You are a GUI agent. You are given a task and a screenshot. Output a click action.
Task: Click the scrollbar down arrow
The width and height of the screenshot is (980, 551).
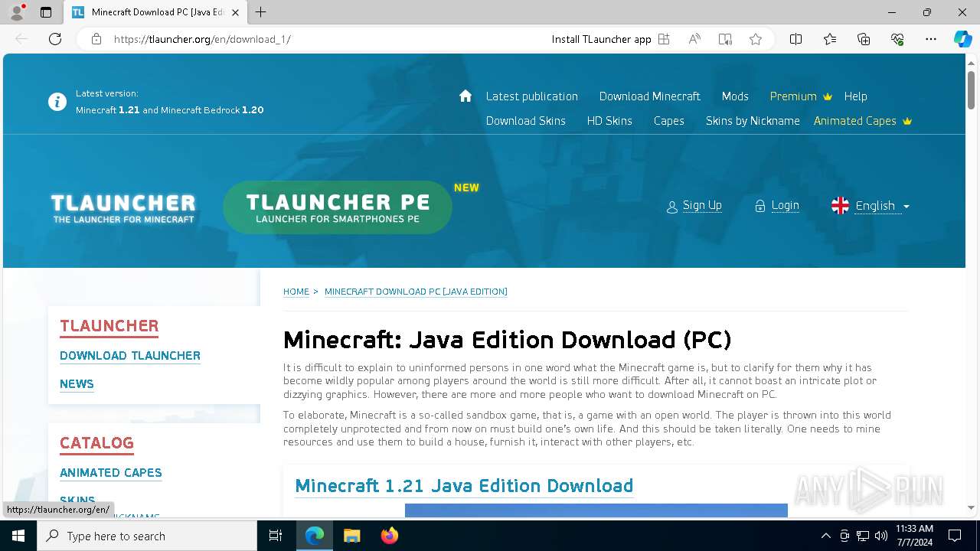pos(971,507)
